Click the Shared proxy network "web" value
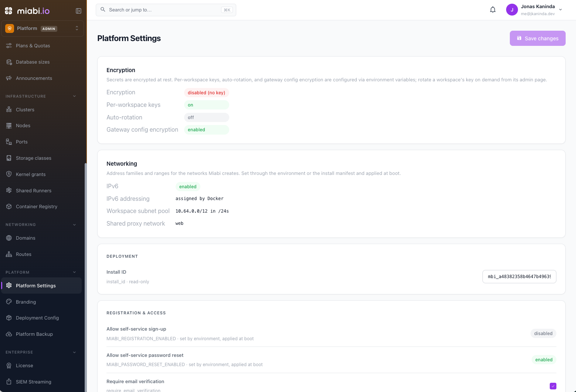Screen dimensions: 576x392 [x=180, y=223]
